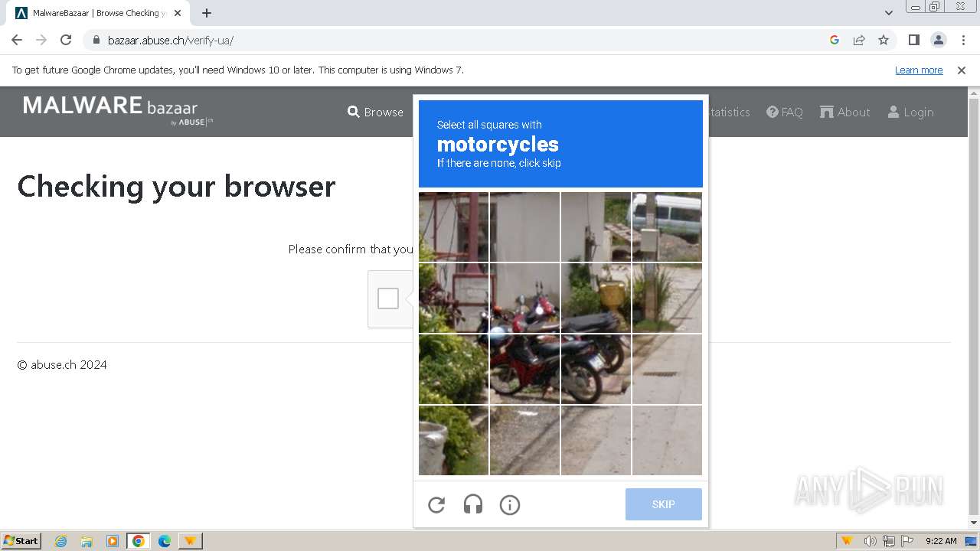Open Windows Media Player from taskbar
The image size is (980, 551).
pyautogui.click(x=113, y=541)
